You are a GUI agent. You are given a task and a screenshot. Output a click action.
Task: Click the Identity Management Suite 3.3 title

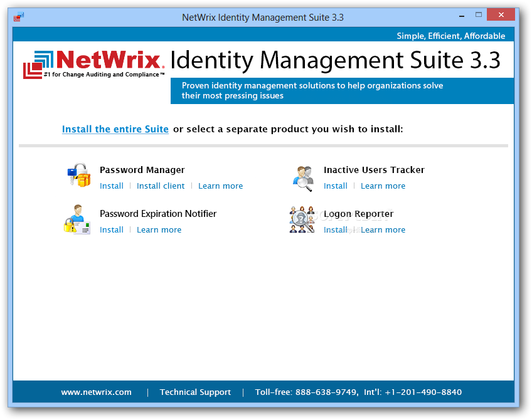click(335, 61)
